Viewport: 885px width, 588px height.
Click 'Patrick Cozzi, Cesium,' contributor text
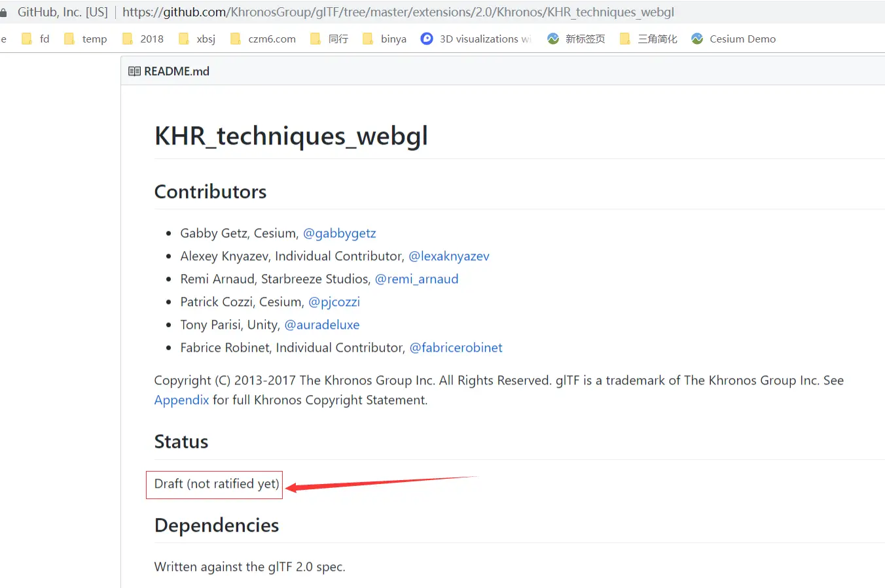tap(242, 302)
